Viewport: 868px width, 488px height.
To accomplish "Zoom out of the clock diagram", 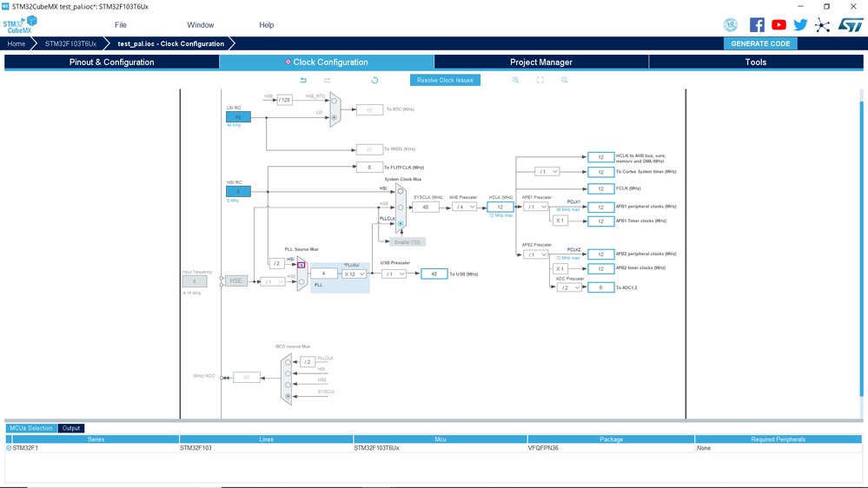I will [565, 80].
